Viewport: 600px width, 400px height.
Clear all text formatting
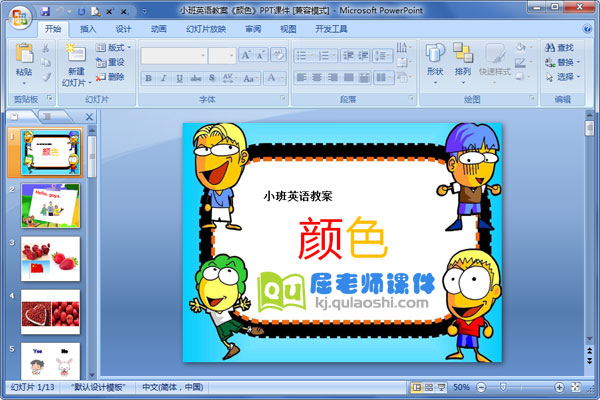(x=278, y=55)
